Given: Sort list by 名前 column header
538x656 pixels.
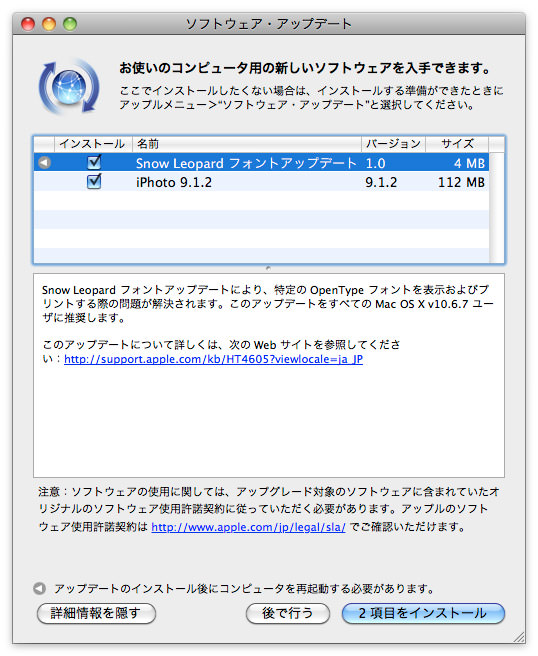Looking at the screenshot, I should (x=247, y=144).
